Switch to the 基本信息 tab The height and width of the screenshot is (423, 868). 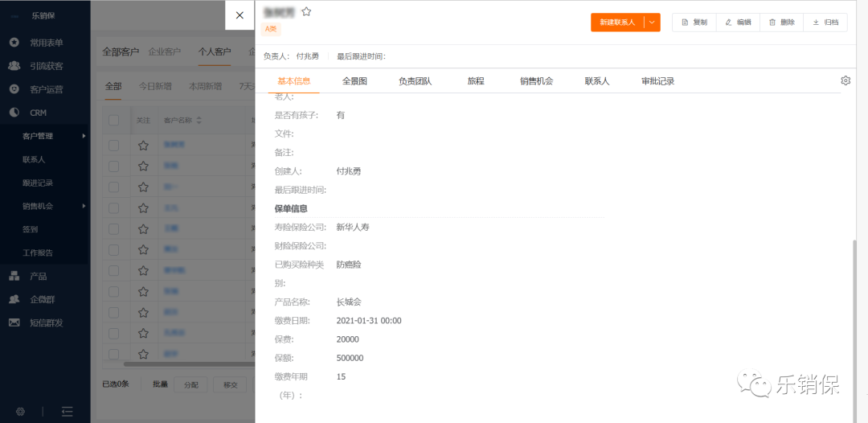[294, 81]
